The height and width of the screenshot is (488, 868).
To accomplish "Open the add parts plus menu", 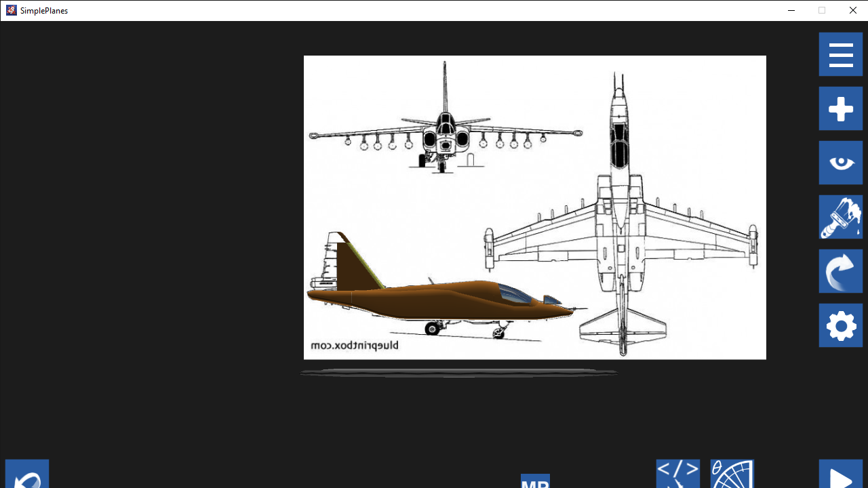I will 841,108.
